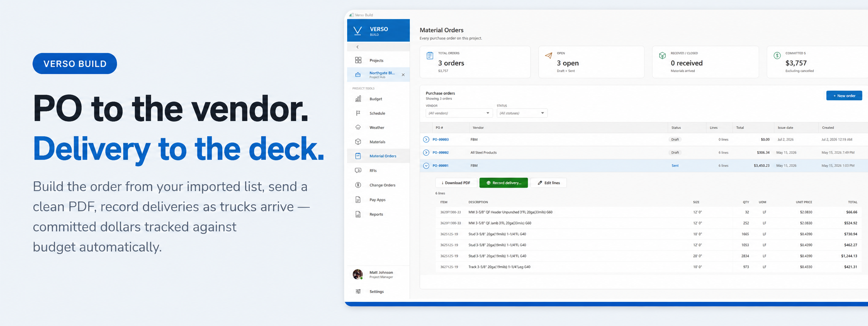Open the Budget bar chart icon
The width and height of the screenshot is (868, 326).
[x=358, y=99]
